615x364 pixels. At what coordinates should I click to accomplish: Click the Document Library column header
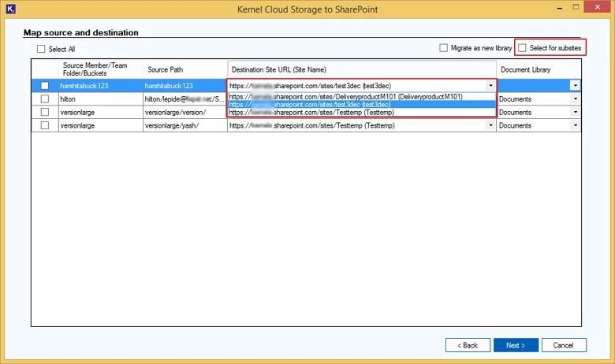coord(539,69)
